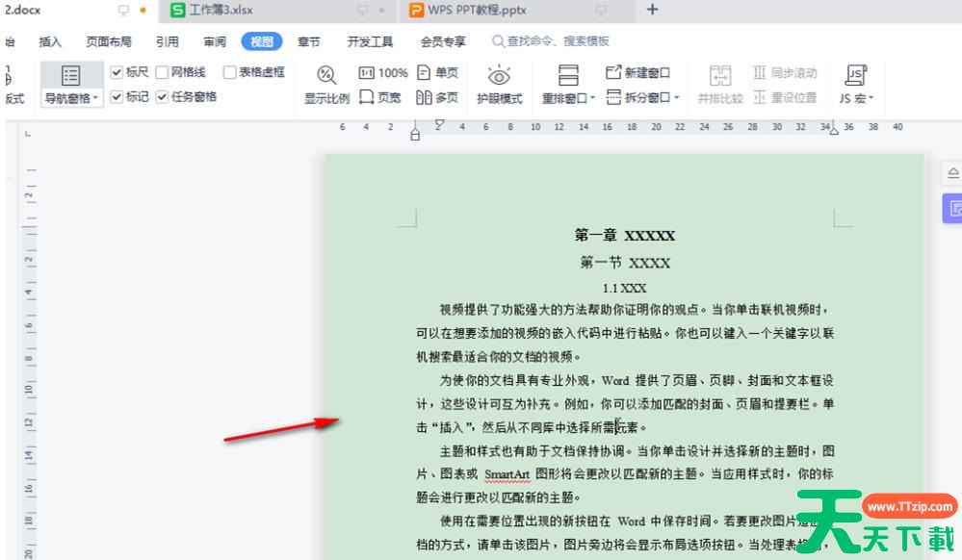Set zoom to 100% view

pyautogui.click(x=383, y=73)
